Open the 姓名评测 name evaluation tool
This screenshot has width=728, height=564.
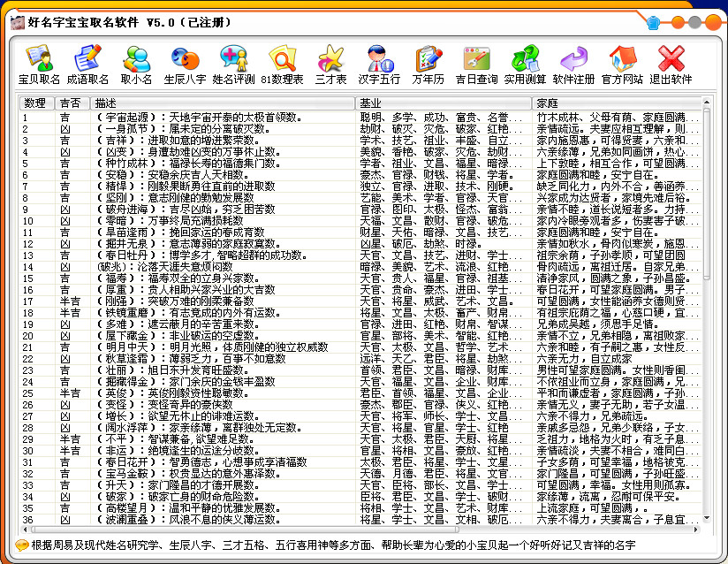point(233,64)
